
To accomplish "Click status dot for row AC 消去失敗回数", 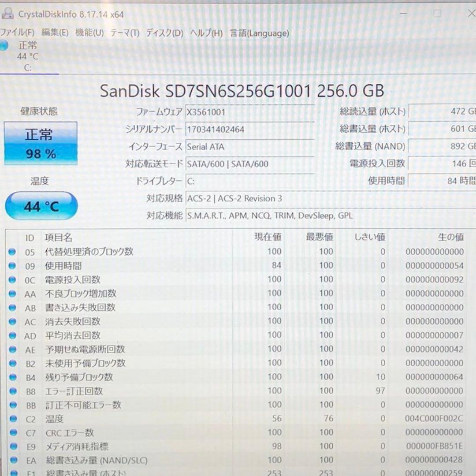I will 12,321.
